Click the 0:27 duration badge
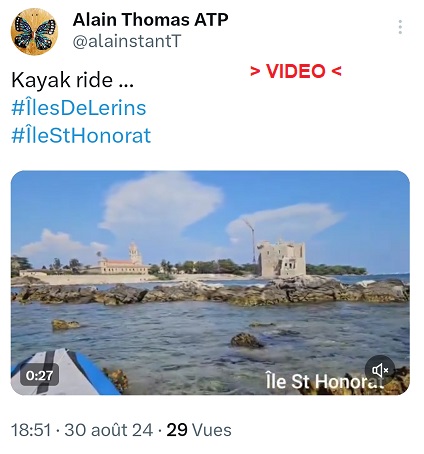The width and height of the screenshot is (424, 454). pyautogui.click(x=39, y=375)
